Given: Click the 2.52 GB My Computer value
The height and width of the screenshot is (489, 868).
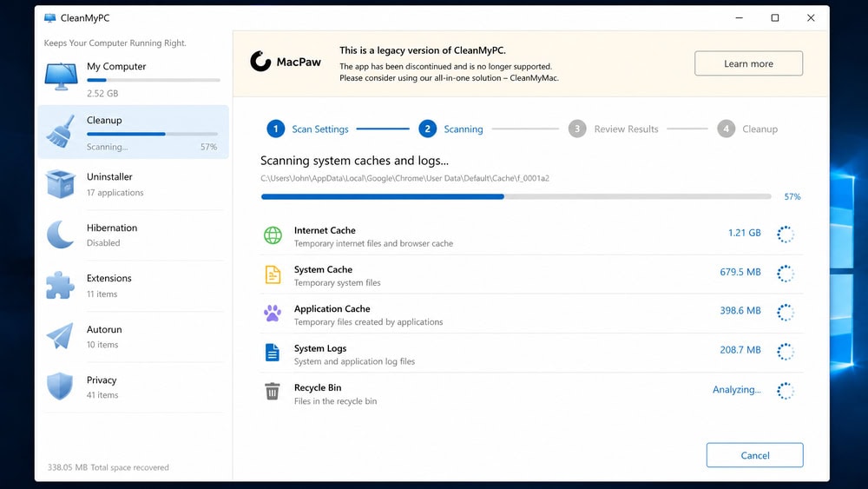Looking at the screenshot, I should pyautogui.click(x=102, y=94).
